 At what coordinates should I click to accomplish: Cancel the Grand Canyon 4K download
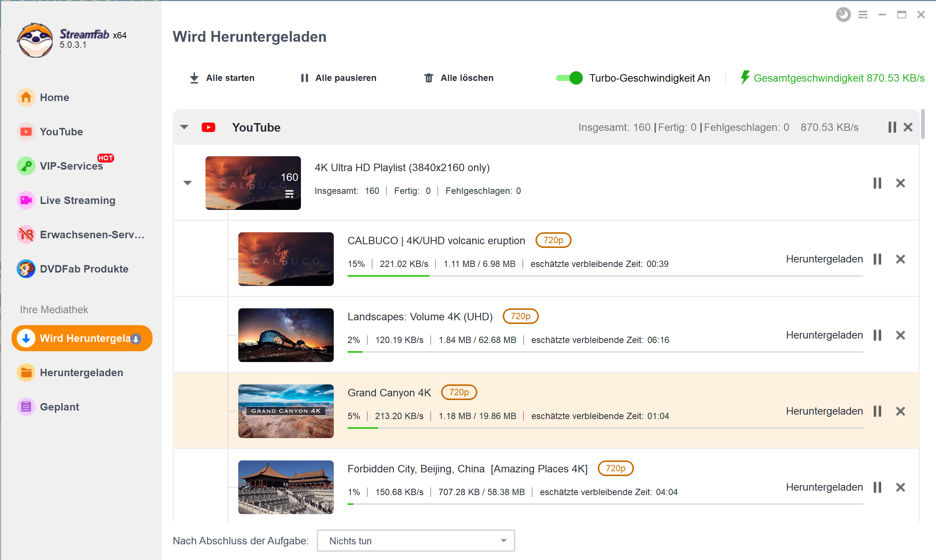(901, 411)
